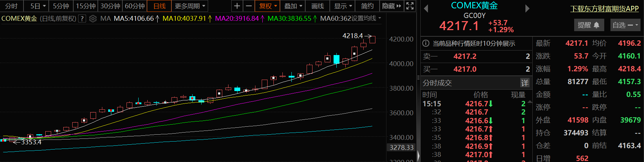Click the 总量 value 81277
The width and height of the screenshot is (644, 162).
[578, 82]
